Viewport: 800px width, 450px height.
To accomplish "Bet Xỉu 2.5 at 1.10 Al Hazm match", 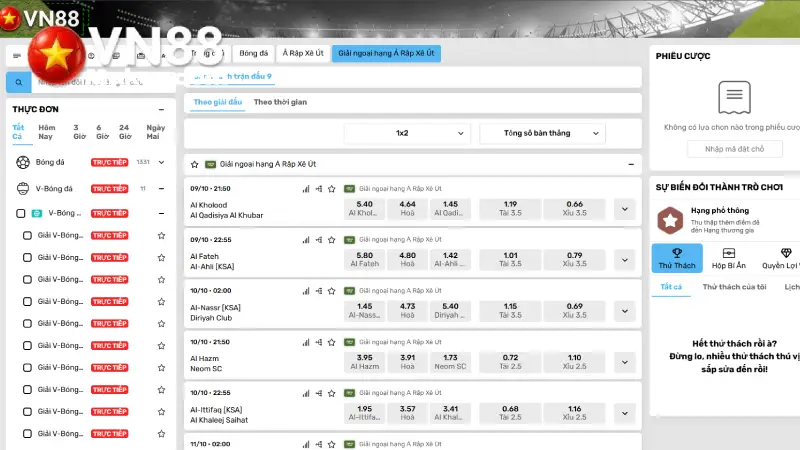I will tap(574, 362).
